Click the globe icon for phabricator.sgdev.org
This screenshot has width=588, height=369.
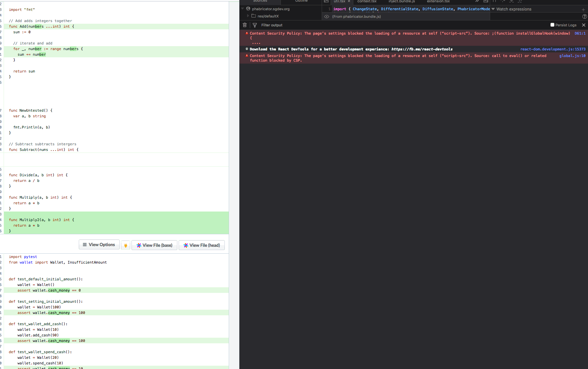pyautogui.click(x=248, y=9)
